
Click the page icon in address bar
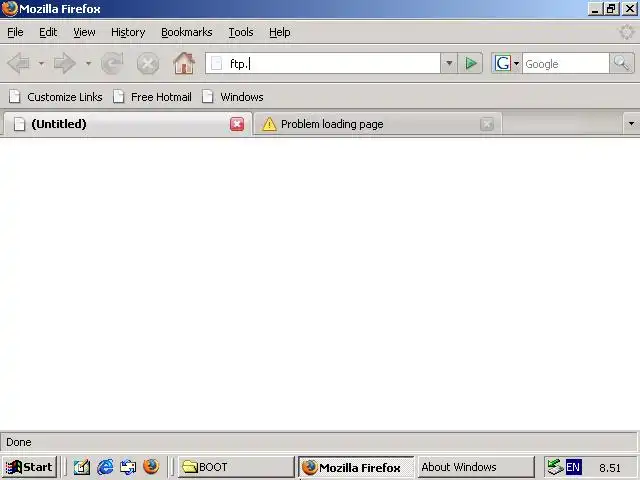click(x=216, y=63)
